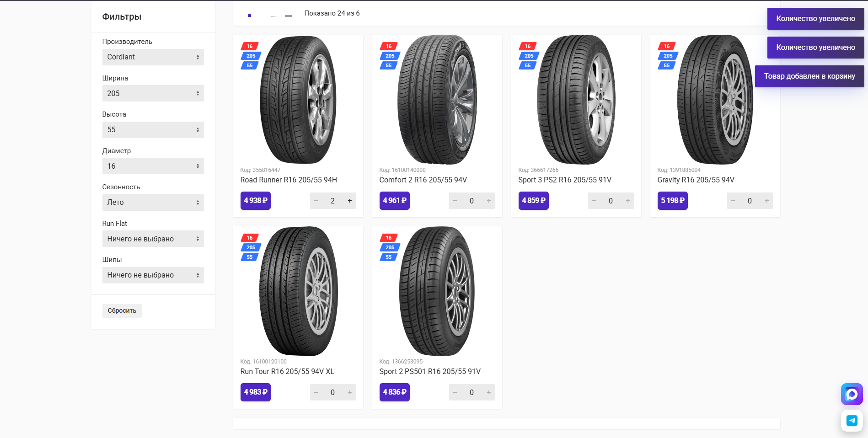Click the 4 938 ₽ price button
868x438 pixels.
pos(255,201)
